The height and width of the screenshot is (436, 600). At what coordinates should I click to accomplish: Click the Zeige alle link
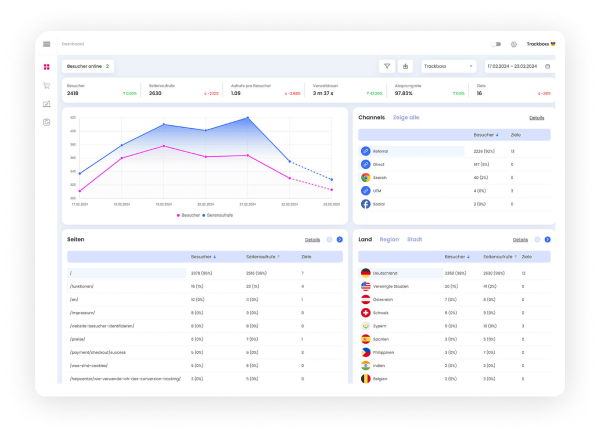pos(405,117)
